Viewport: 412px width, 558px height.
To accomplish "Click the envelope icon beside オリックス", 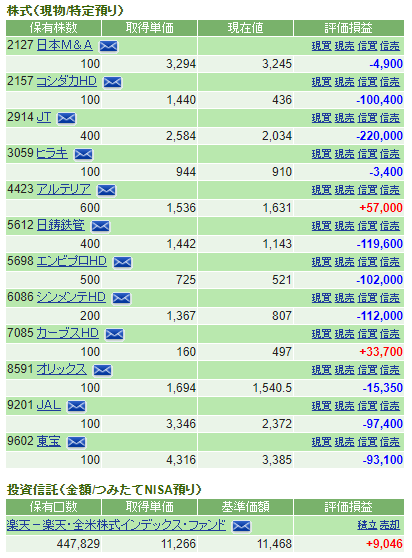I will pos(102,370).
